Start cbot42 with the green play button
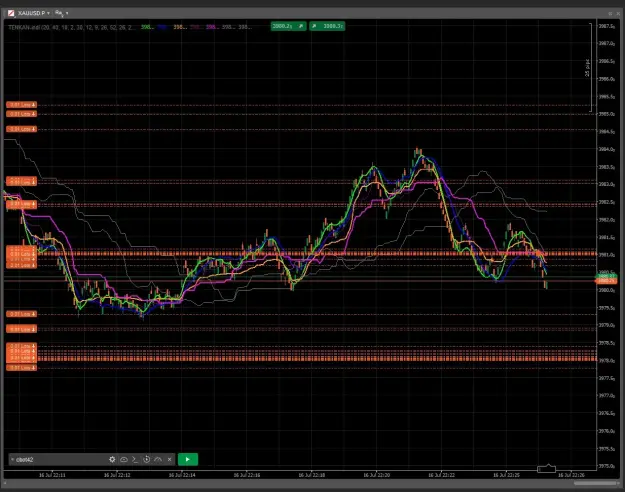 point(188,459)
